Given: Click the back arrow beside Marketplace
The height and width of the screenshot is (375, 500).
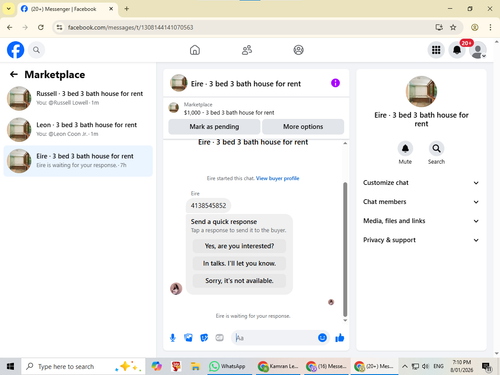Looking at the screenshot, I should [x=14, y=74].
